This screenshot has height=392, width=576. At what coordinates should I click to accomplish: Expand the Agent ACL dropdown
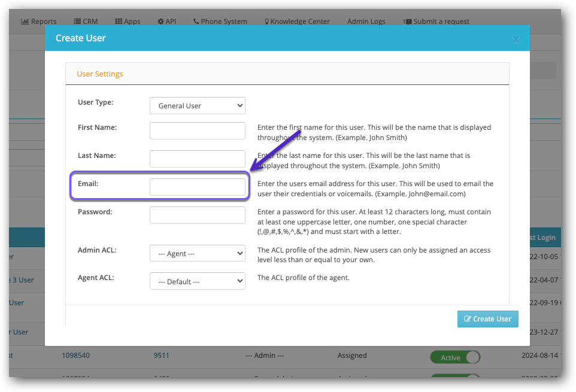[x=197, y=281]
